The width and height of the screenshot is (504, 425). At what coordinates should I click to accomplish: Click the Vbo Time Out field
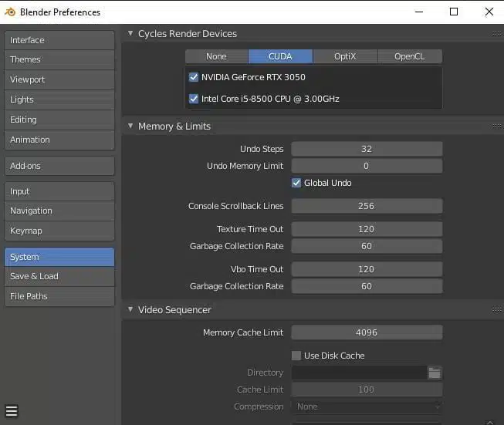pyautogui.click(x=367, y=269)
